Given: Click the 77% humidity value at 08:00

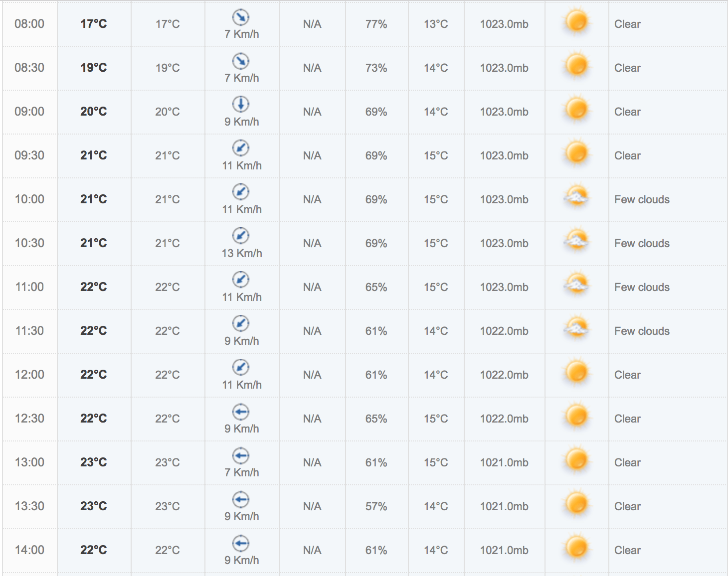Looking at the screenshot, I should 376,24.
